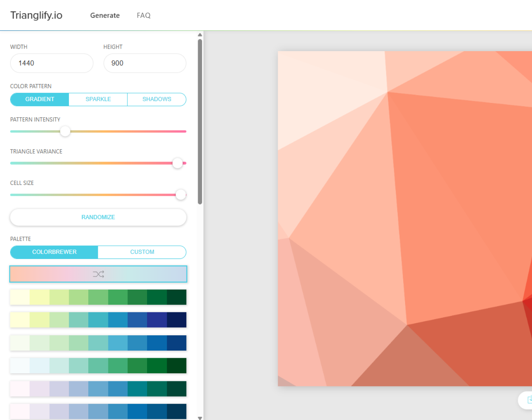Click the download icon button at bottom right
This screenshot has height=420, width=532.
(528, 400)
